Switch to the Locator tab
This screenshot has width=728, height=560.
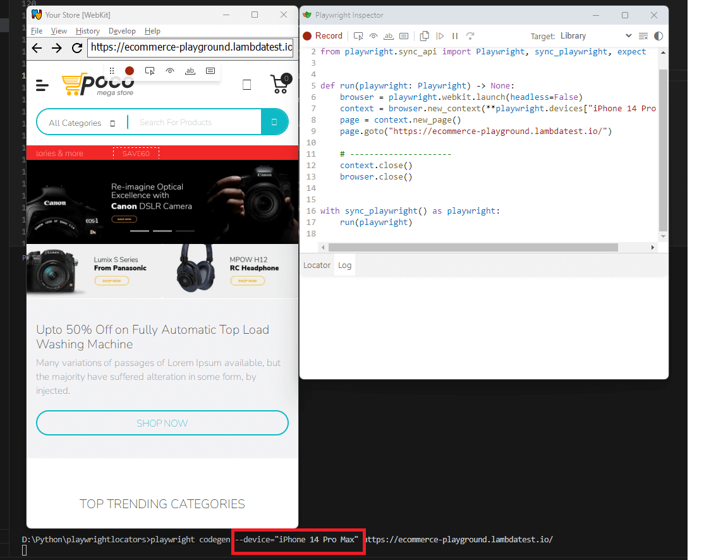click(x=317, y=265)
